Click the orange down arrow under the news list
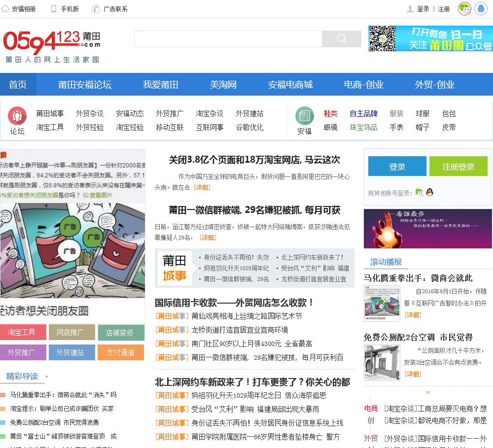Viewport: 493px width, 448px height. 428,393
